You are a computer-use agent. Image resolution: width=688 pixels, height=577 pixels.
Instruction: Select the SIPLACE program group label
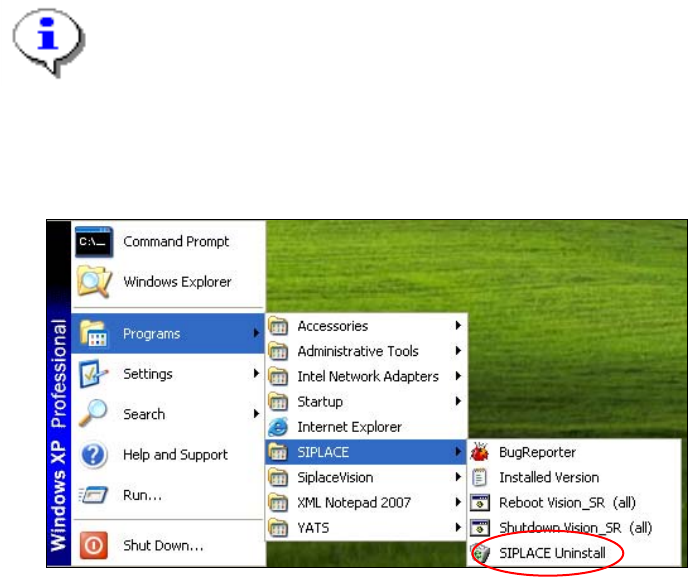point(323,452)
